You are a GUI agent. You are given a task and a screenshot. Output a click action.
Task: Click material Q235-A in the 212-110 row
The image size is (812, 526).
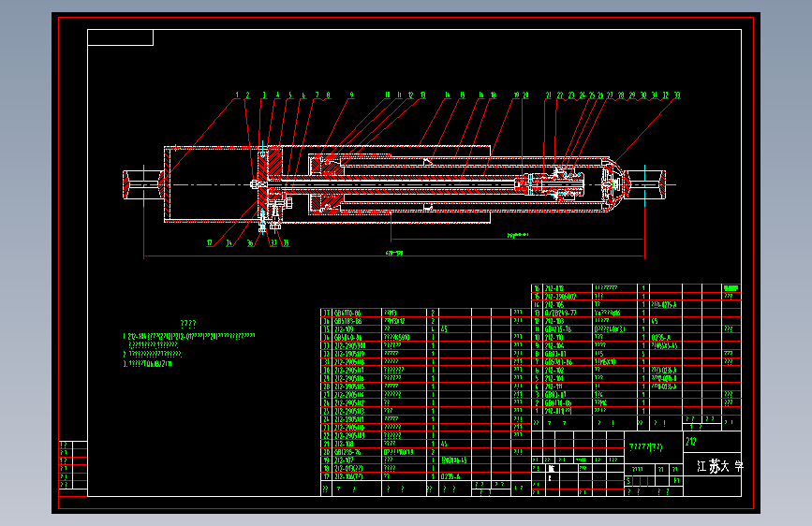[x=661, y=338]
